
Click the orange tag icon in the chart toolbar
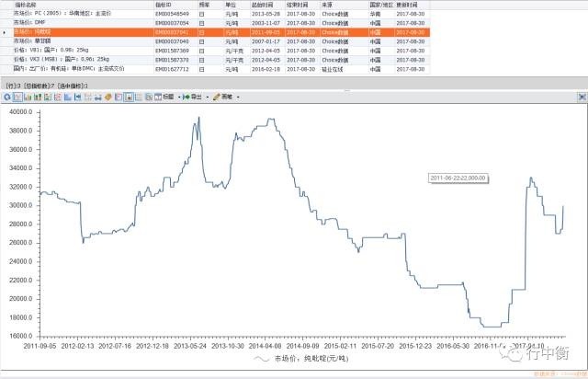(108, 97)
